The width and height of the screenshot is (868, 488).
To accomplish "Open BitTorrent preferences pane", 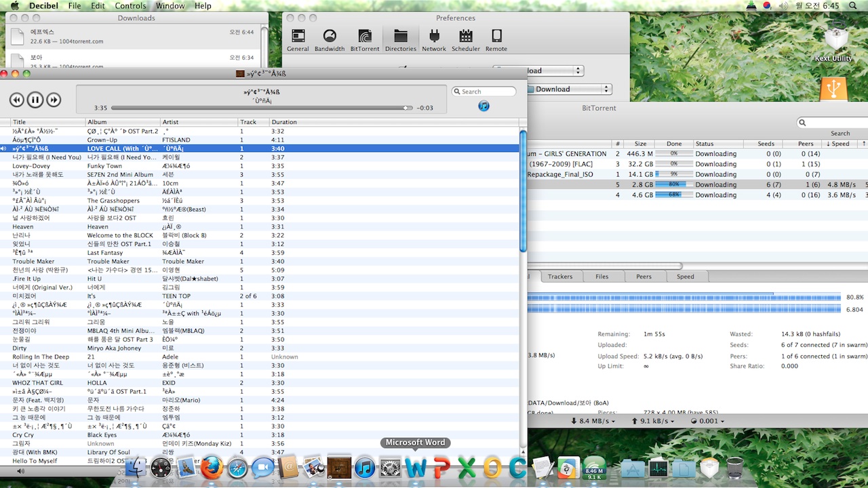I will 365,40.
